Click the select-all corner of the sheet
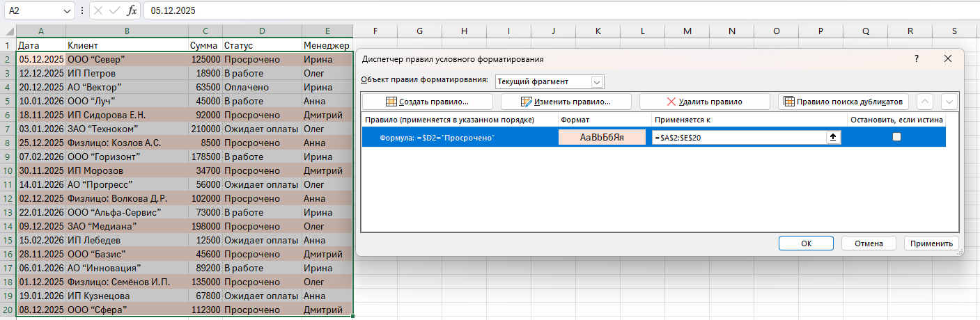Viewport: 980px width, 320px height. click(x=8, y=31)
